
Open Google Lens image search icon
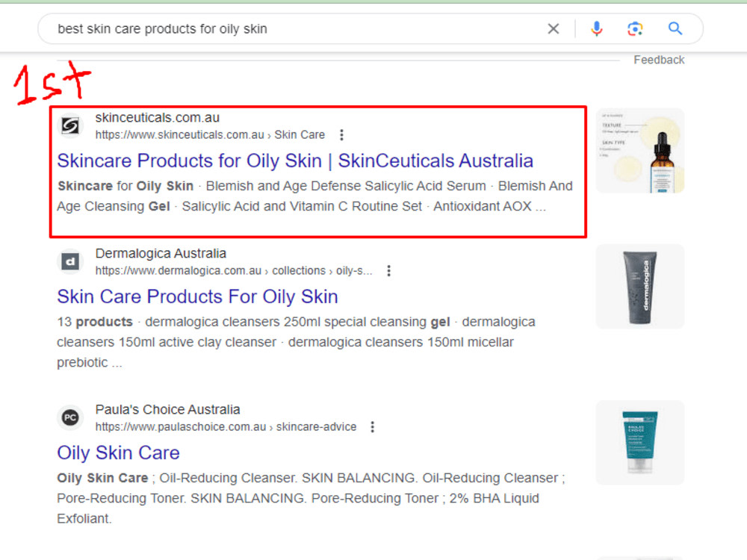635,29
